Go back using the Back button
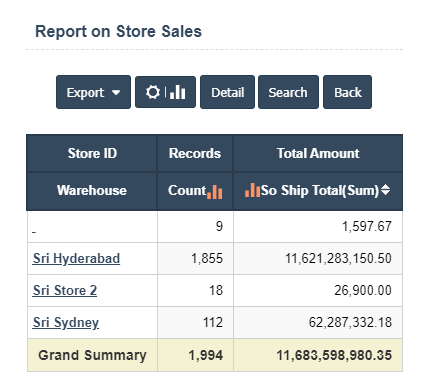 point(347,92)
